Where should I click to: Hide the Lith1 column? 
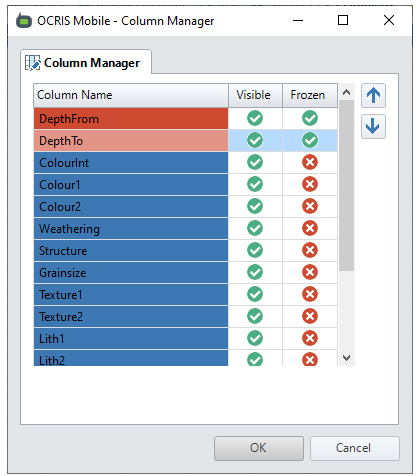(255, 338)
